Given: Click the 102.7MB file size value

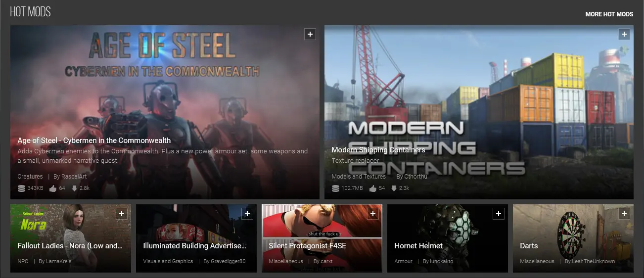Looking at the screenshot, I should [x=352, y=188].
